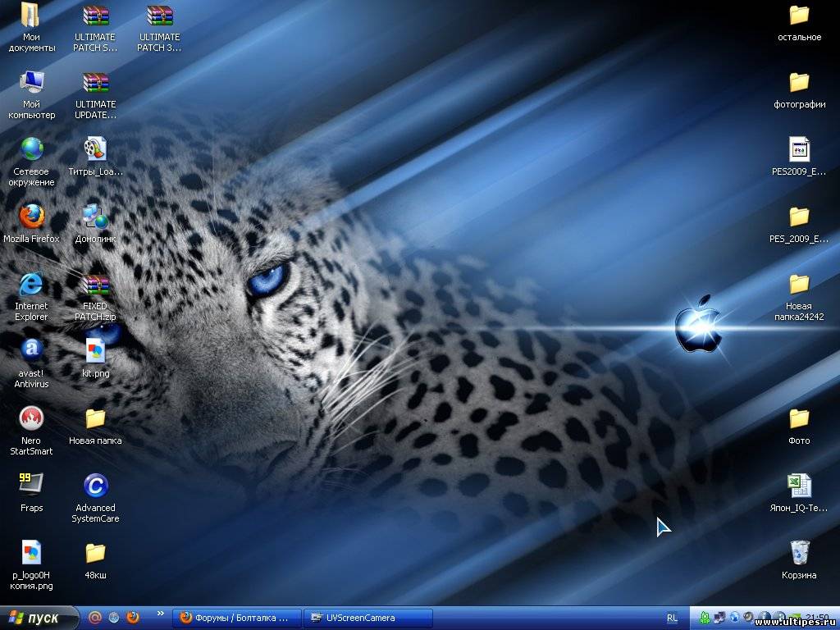Open Mozilla Firefox desktop shortcut
The height and width of the screenshot is (630, 840).
click(32, 217)
